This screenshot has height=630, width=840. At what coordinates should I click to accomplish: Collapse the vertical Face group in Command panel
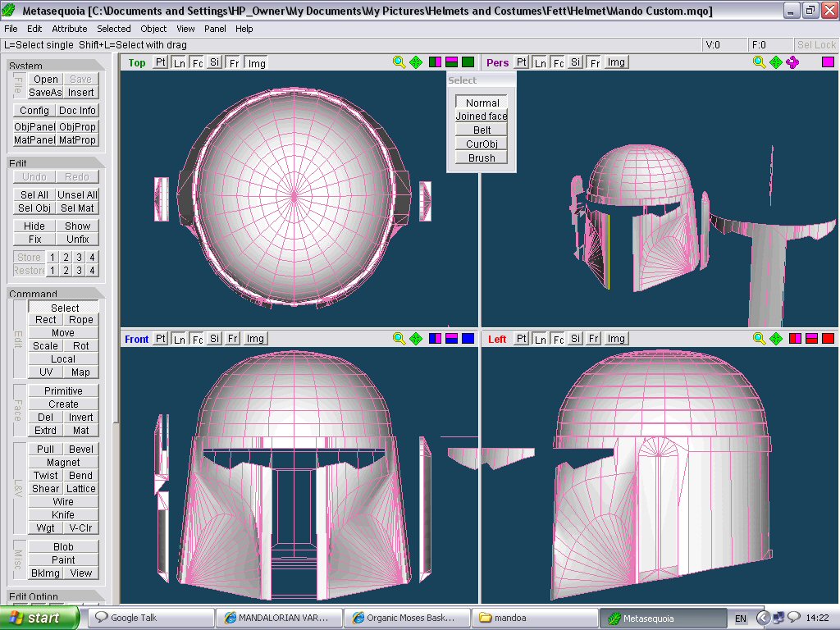click(18, 410)
